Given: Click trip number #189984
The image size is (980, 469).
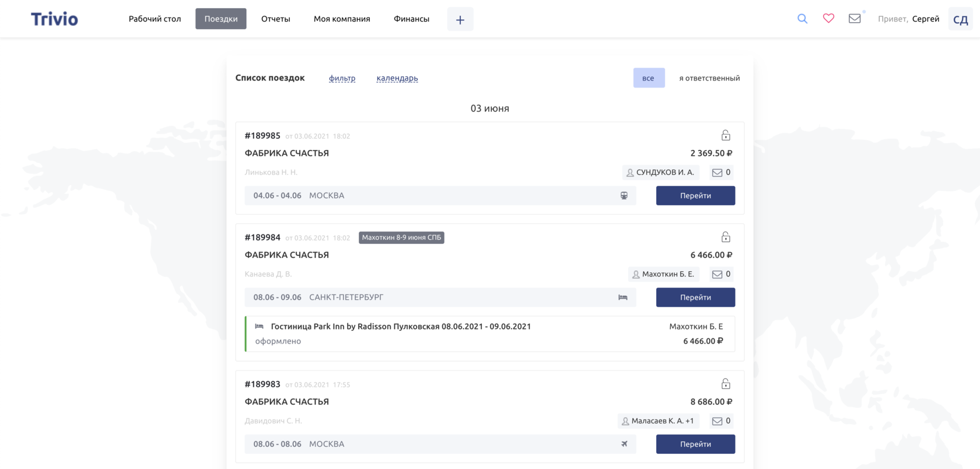Looking at the screenshot, I should click(262, 237).
